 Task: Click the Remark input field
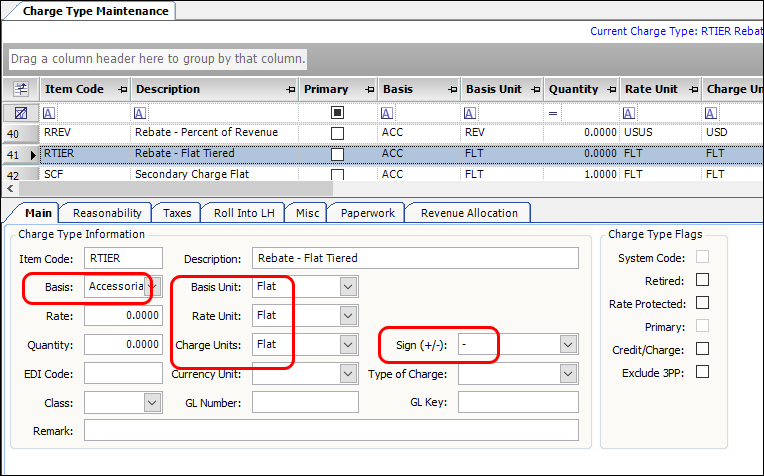pyautogui.click(x=331, y=430)
